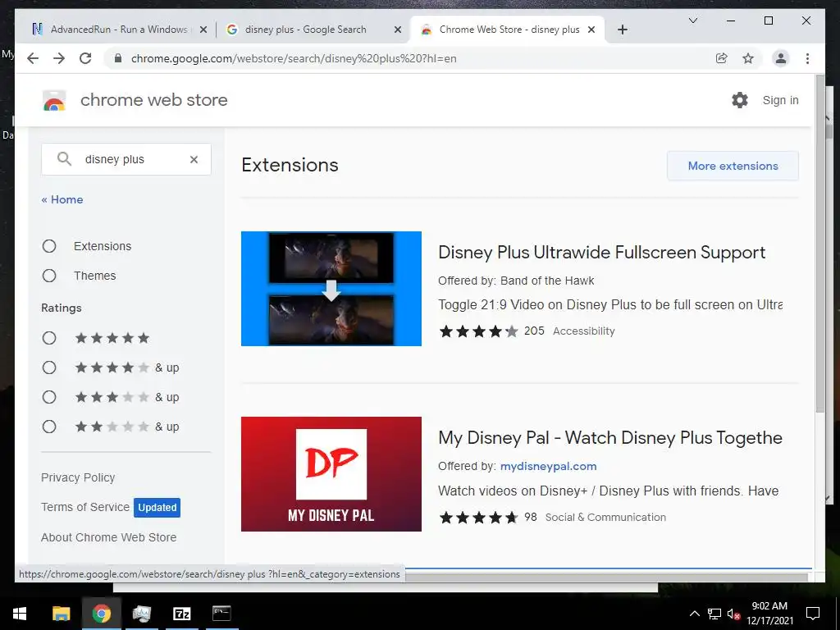
Task: Select the two stars & up filter
Action: coord(49,427)
